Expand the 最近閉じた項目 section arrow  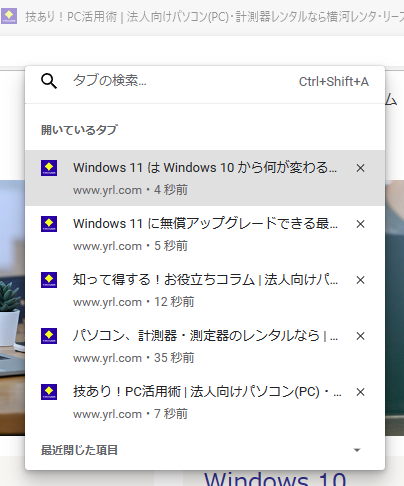[357, 450]
